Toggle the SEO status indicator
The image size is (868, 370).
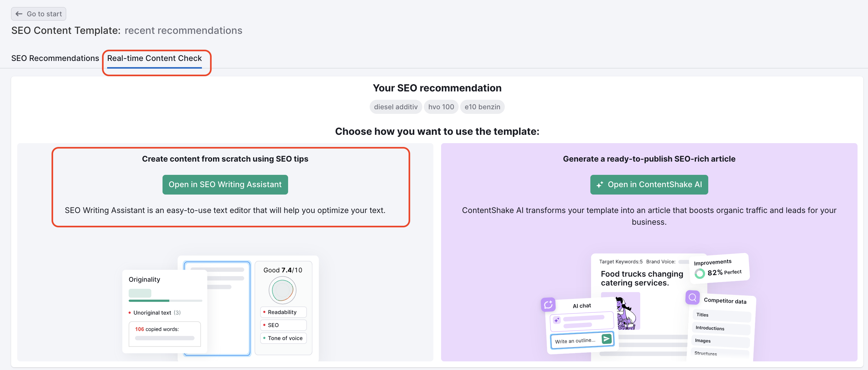pyautogui.click(x=264, y=325)
